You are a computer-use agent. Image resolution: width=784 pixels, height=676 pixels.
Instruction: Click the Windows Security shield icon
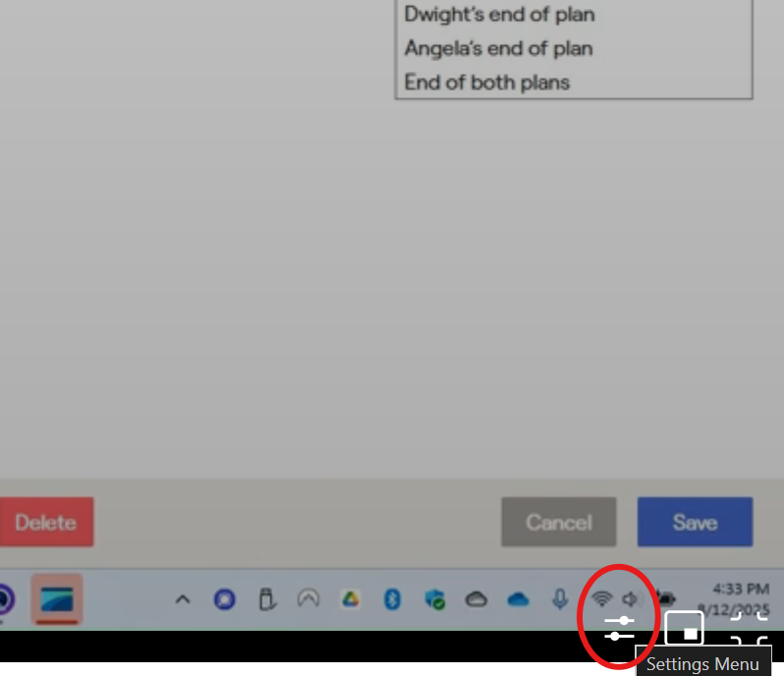click(434, 598)
